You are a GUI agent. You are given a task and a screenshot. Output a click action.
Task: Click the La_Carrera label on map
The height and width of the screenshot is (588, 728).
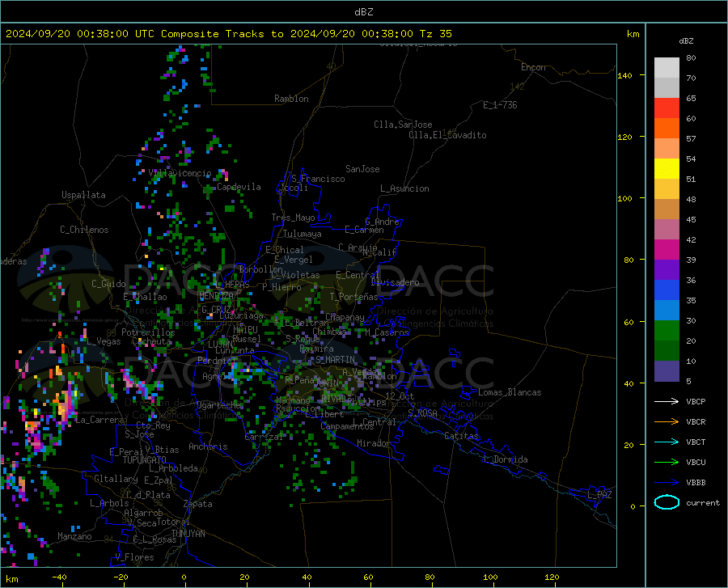point(99,420)
